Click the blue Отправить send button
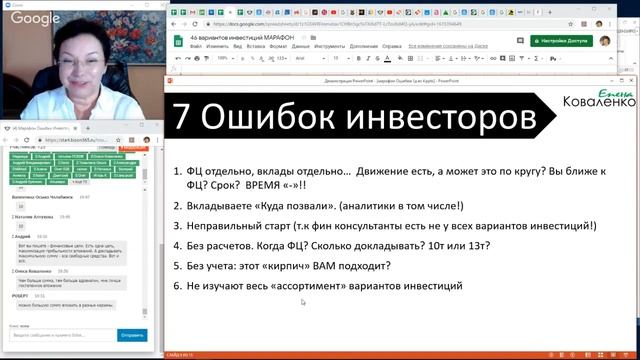 pos(132,335)
